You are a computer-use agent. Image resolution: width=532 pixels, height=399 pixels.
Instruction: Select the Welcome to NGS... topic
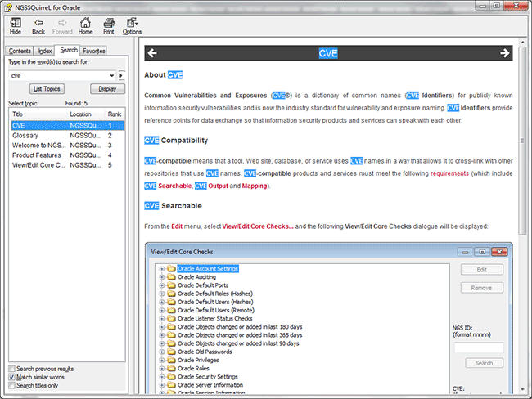coord(68,145)
